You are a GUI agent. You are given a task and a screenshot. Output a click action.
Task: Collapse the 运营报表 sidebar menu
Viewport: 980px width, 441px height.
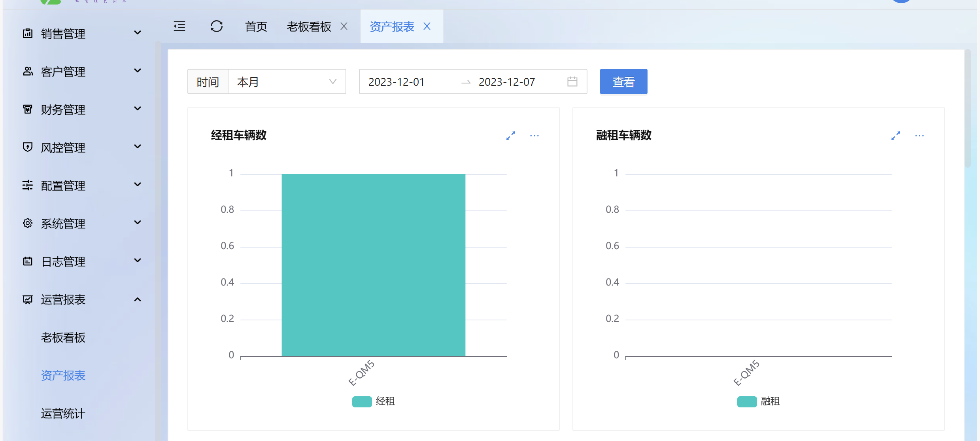tap(82, 299)
